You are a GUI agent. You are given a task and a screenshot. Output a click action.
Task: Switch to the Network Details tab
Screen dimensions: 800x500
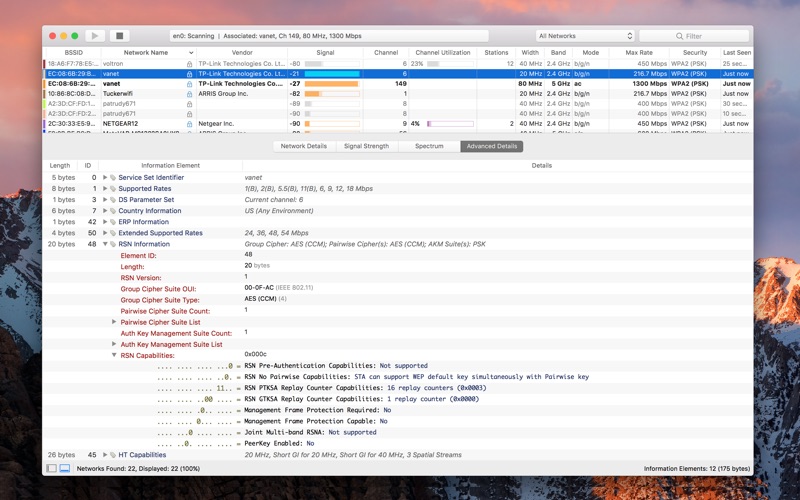click(x=304, y=146)
